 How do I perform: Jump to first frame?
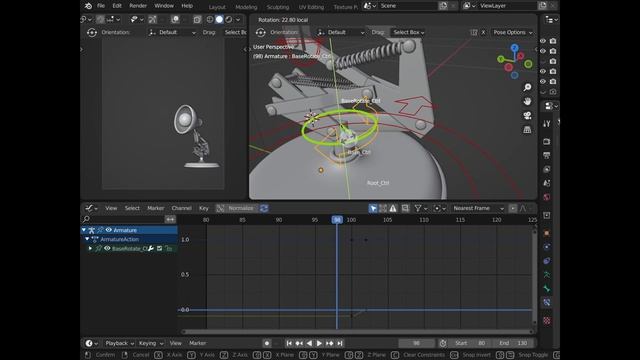pyautogui.click(x=289, y=343)
